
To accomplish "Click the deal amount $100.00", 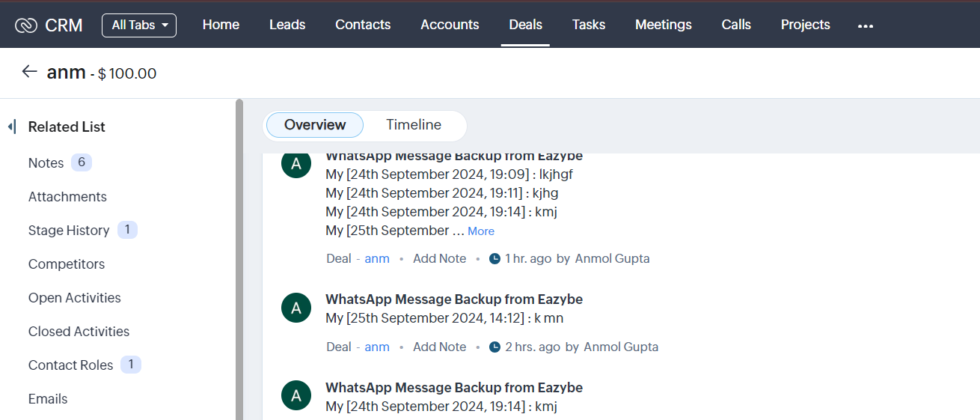I will click(127, 73).
